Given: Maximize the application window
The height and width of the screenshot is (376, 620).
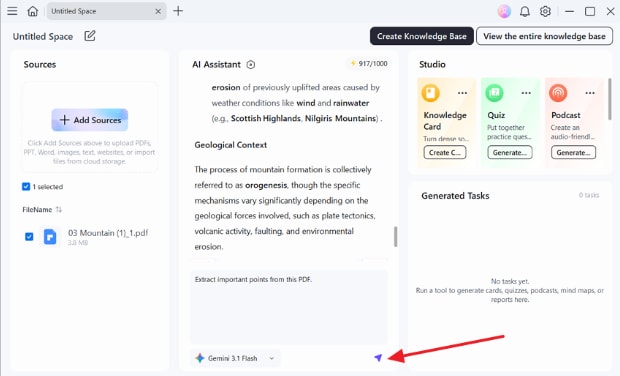Looking at the screenshot, I should [x=590, y=11].
